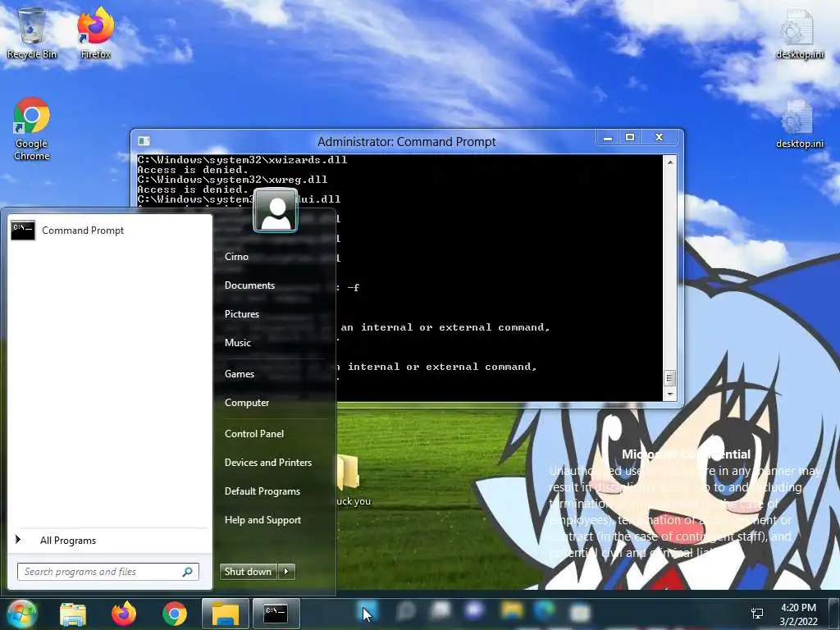Open Devices and Printers
This screenshot has width=840, height=630.
[x=268, y=463]
